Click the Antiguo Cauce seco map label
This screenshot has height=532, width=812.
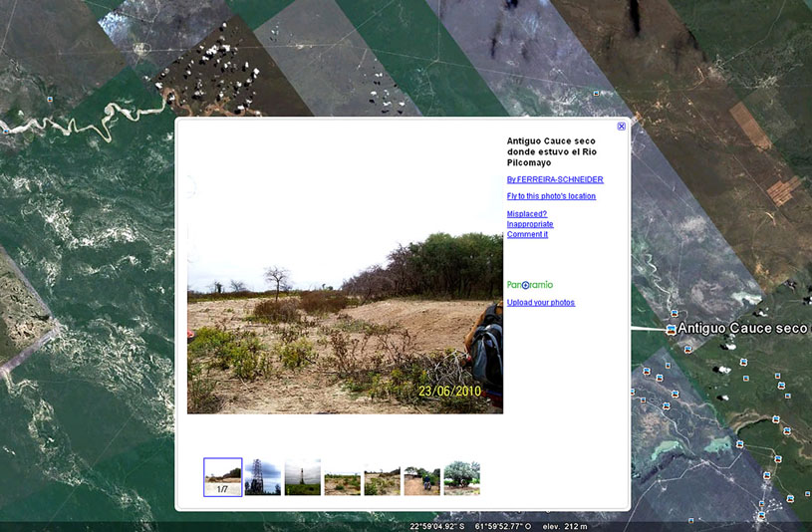tap(742, 328)
